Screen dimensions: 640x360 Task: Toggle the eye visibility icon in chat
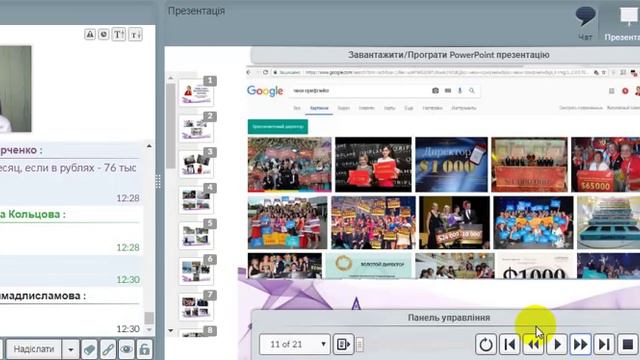tap(126, 349)
